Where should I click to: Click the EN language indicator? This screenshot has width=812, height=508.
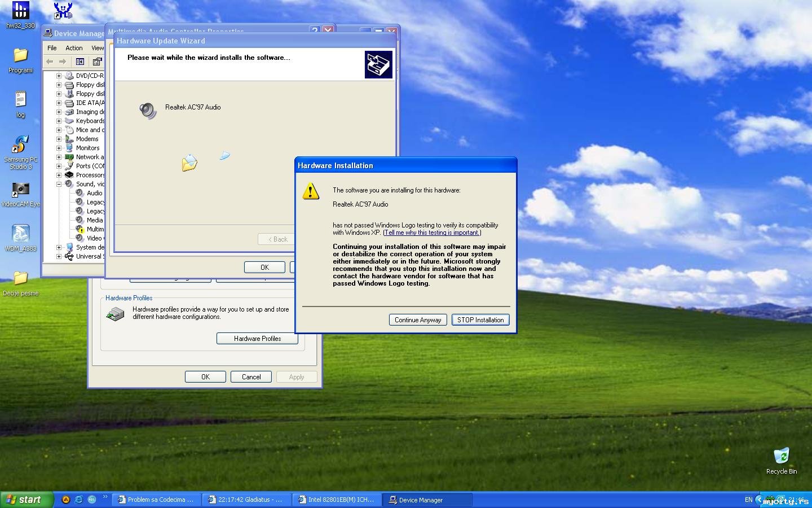click(x=748, y=500)
